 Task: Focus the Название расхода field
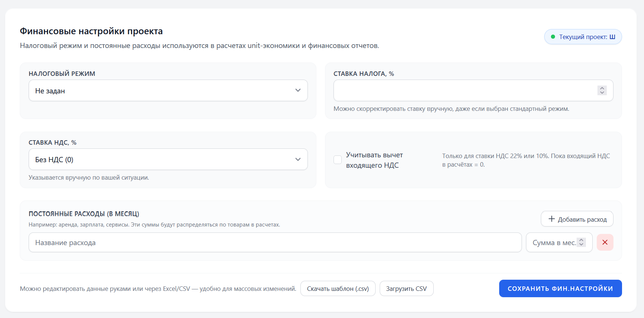[x=275, y=242]
